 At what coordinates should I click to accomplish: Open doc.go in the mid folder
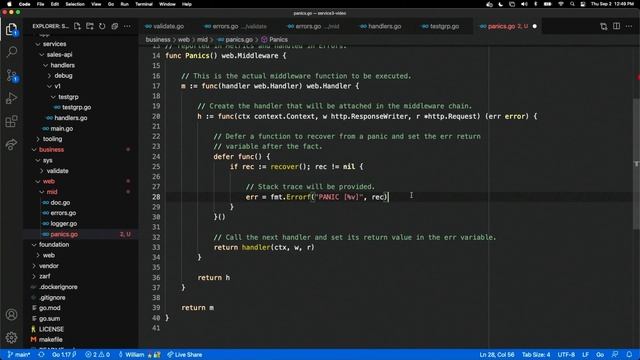click(x=60, y=203)
